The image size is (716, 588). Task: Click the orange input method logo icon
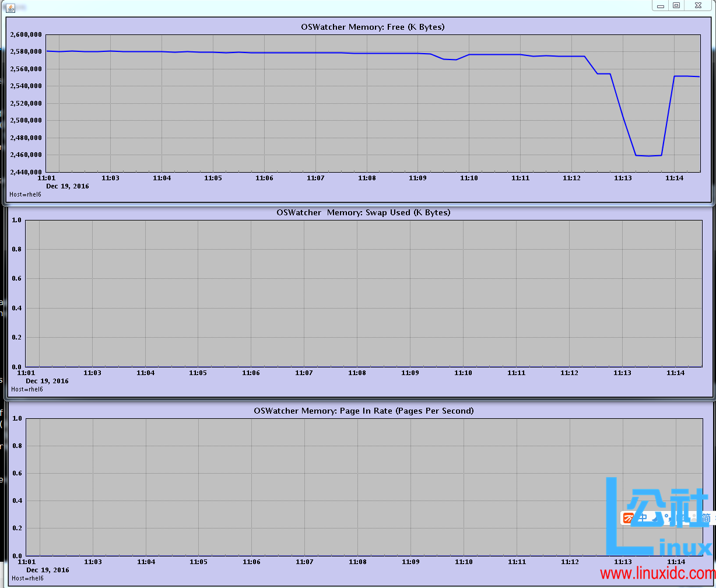click(x=628, y=518)
